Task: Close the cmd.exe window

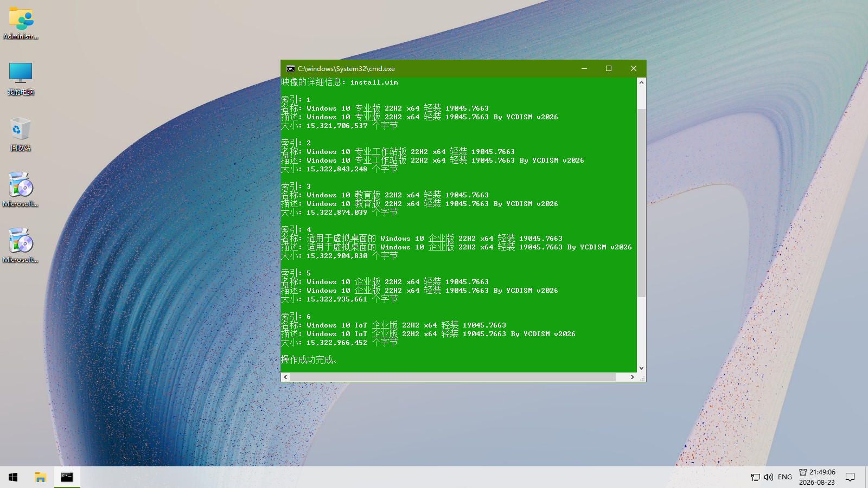Action: click(633, 68)
